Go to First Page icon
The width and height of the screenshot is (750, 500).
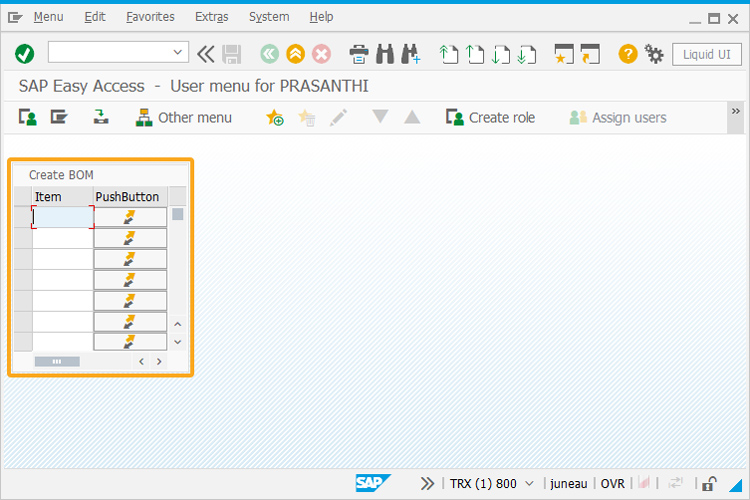point(449,54)
